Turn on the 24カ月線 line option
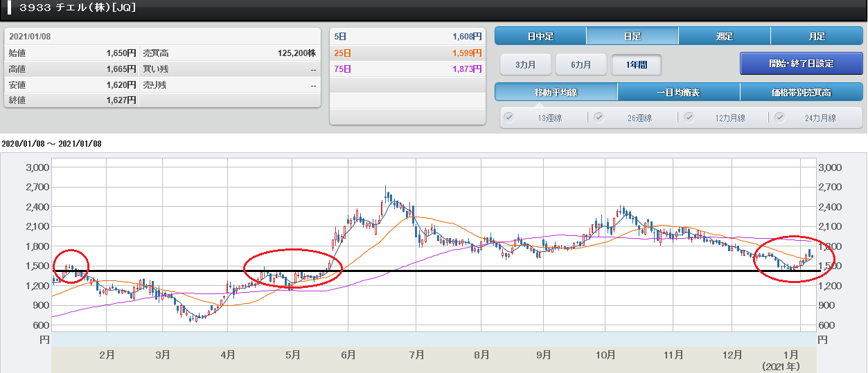Image resolution: width=868 pixels, height=373 pixels. (x=780, y=118)
